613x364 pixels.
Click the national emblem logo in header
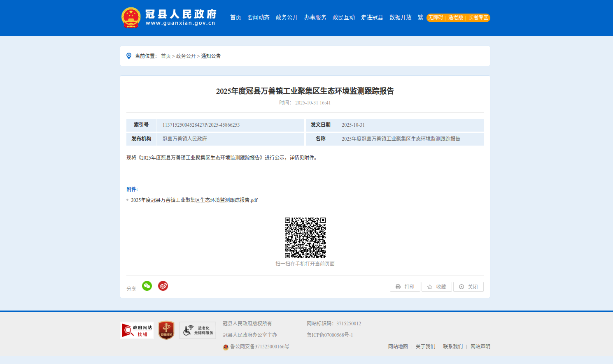[x=131, y=18]
